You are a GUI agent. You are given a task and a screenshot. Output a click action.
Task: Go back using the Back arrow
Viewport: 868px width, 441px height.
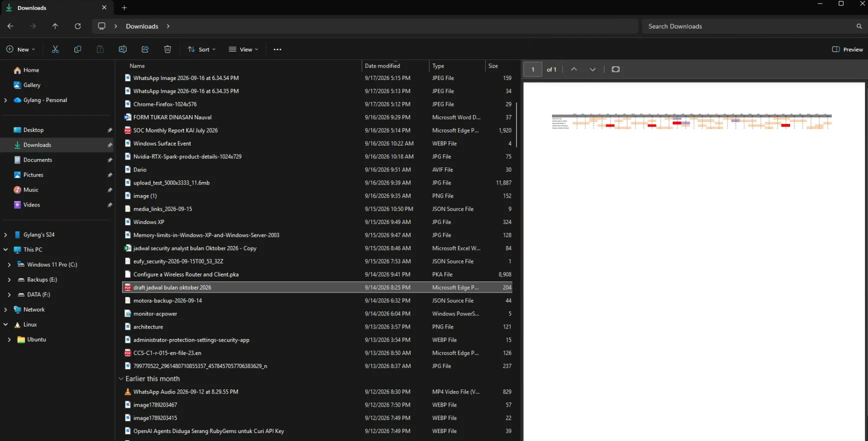pos(10,26)
